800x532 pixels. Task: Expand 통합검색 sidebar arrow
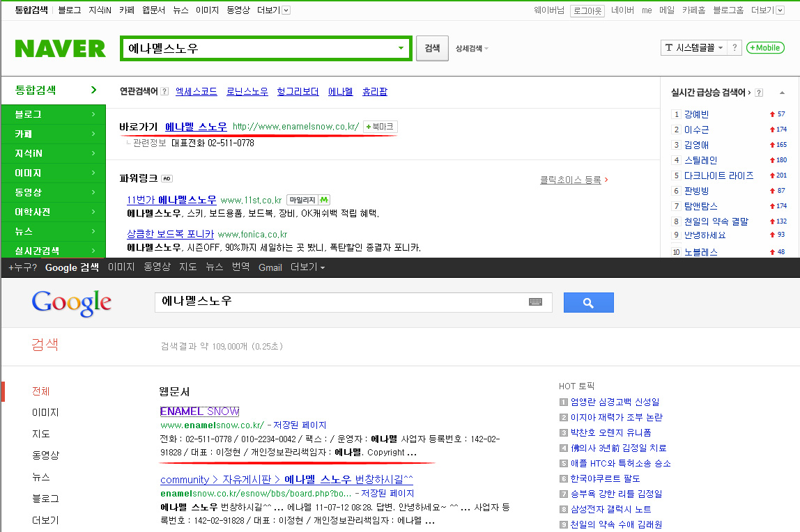tap(93, 90)
